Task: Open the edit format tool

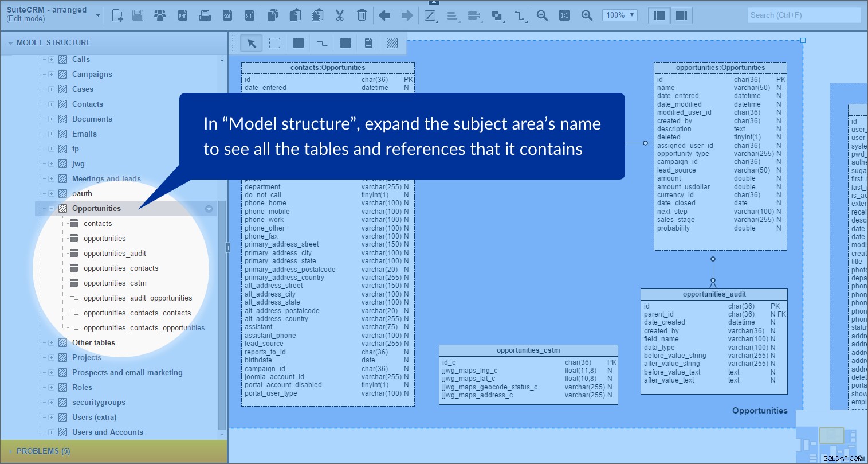Action: pyautogui.click(x=430, y=15)
